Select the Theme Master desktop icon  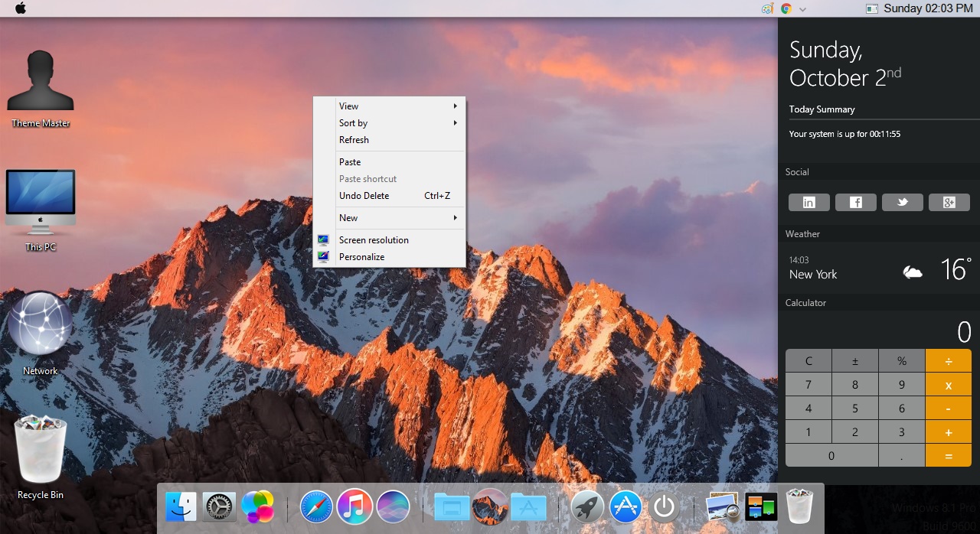pyautogui.click(x=41, y=89)
